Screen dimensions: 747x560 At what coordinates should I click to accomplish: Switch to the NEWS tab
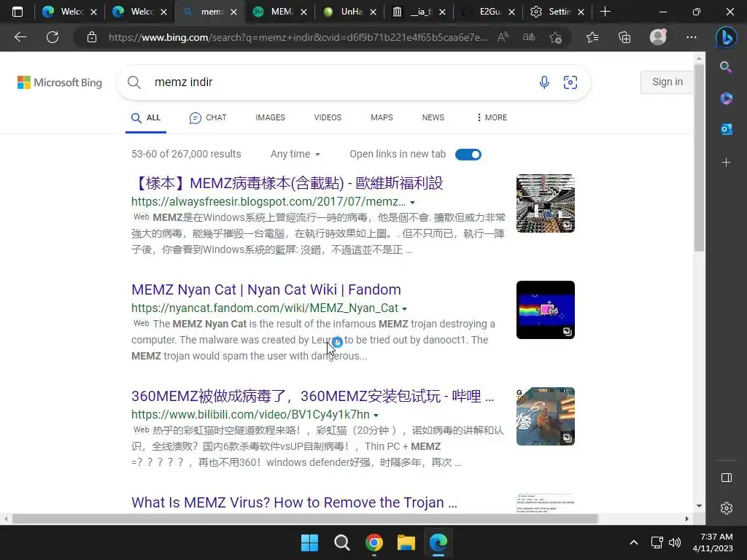pyautogui.click(x=433, y=117)
